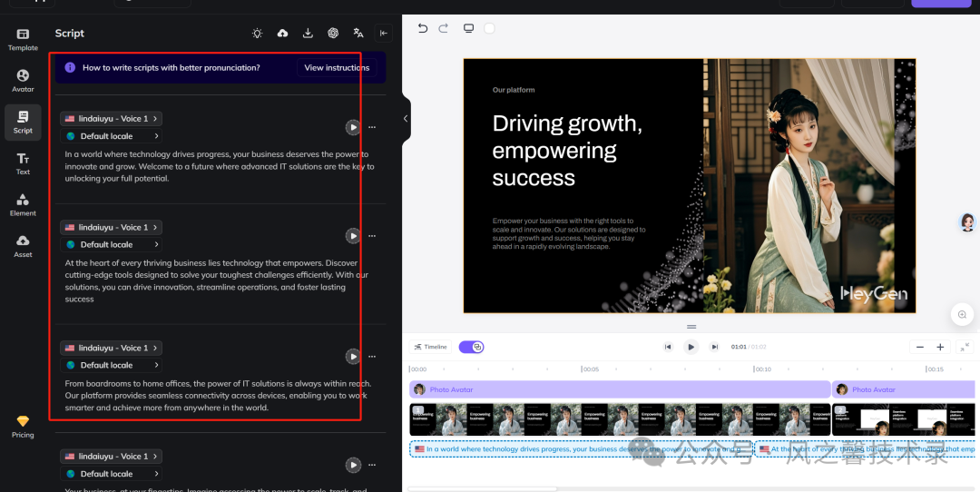Click the translate script icon
This screenshot has width=980, height=492.
358,34
